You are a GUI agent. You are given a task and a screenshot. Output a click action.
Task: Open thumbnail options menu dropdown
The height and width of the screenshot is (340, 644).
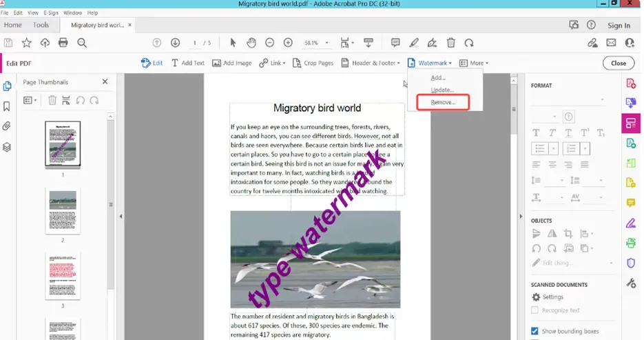(30, 100)
